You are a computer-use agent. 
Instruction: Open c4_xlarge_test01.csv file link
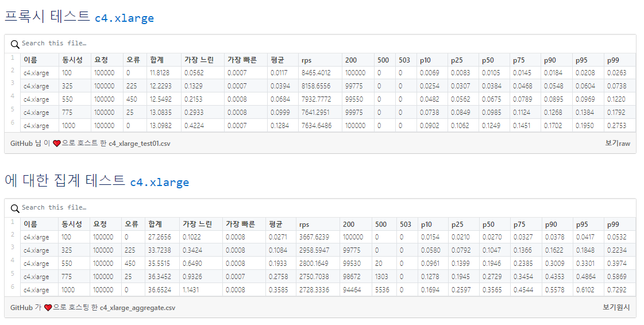point(139,144)
